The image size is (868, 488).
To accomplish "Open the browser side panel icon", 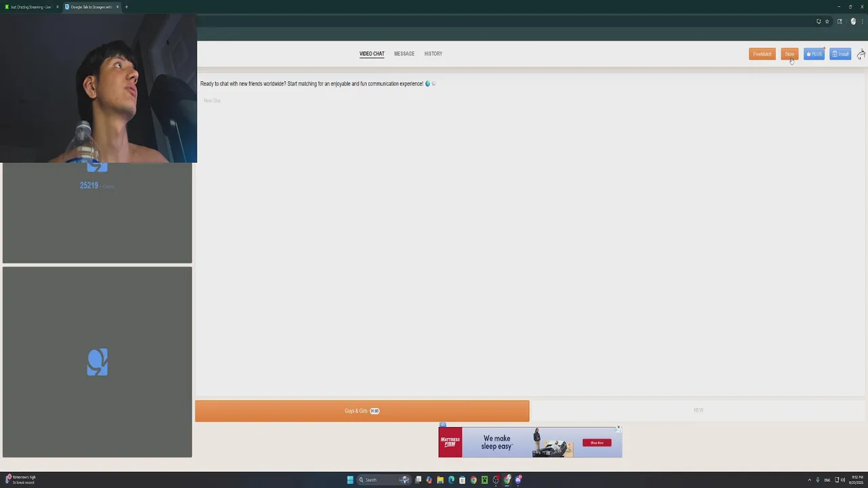I will [840, 22].
